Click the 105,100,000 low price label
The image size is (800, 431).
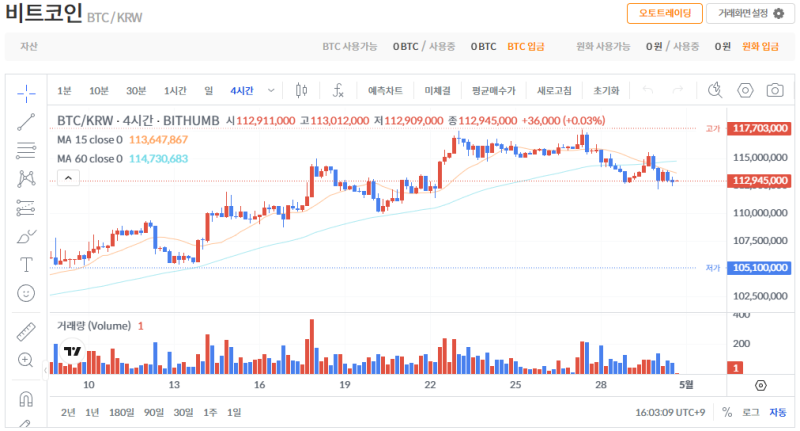[x=759, y=267]
